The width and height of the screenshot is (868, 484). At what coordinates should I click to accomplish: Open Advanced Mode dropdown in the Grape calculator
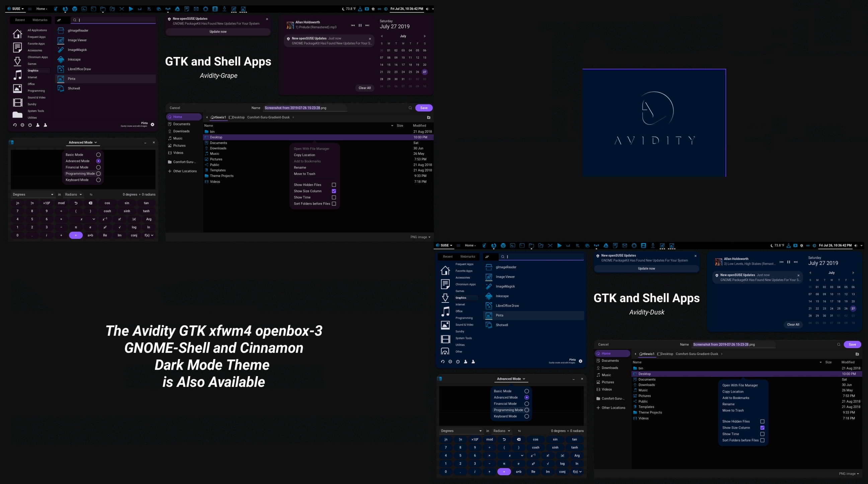(x=83, y=143)
